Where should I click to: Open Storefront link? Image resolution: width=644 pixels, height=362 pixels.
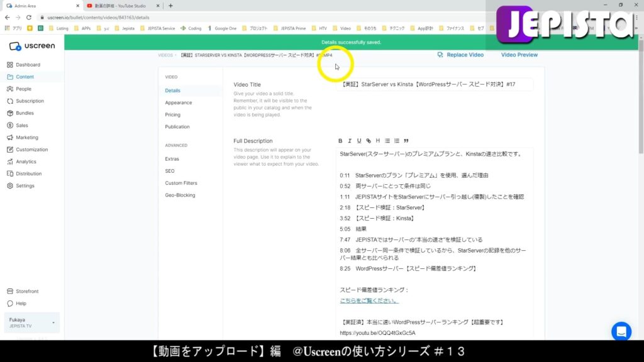pos(23,291)
